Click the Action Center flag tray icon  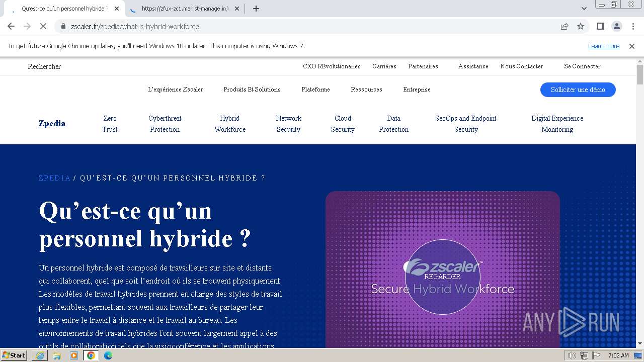pyautogui.click(x=596, y=355)
